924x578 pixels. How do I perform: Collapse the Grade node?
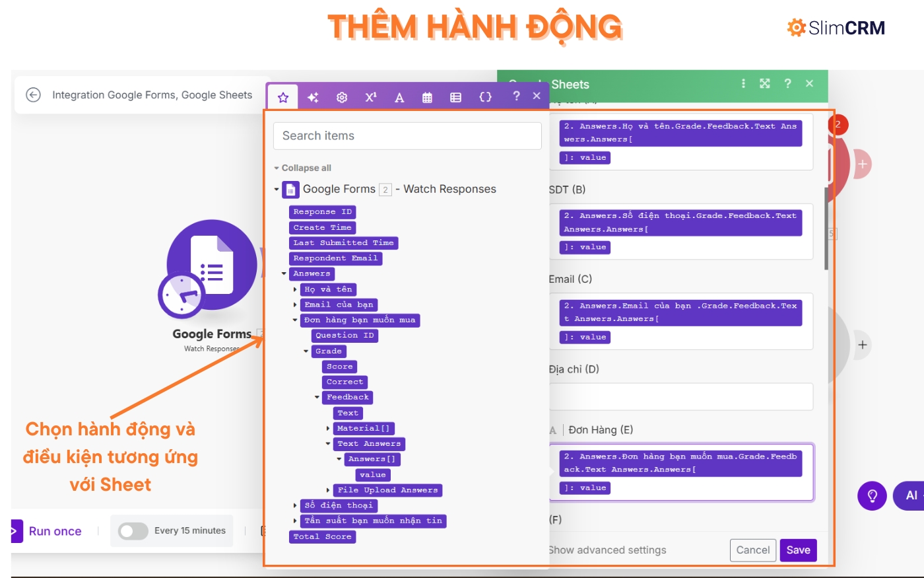306,351
